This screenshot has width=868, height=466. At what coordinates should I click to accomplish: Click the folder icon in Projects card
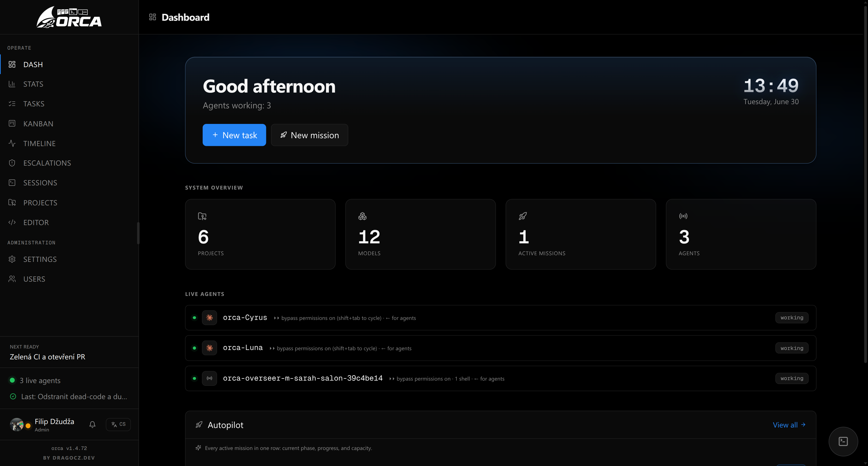point(202,216)
